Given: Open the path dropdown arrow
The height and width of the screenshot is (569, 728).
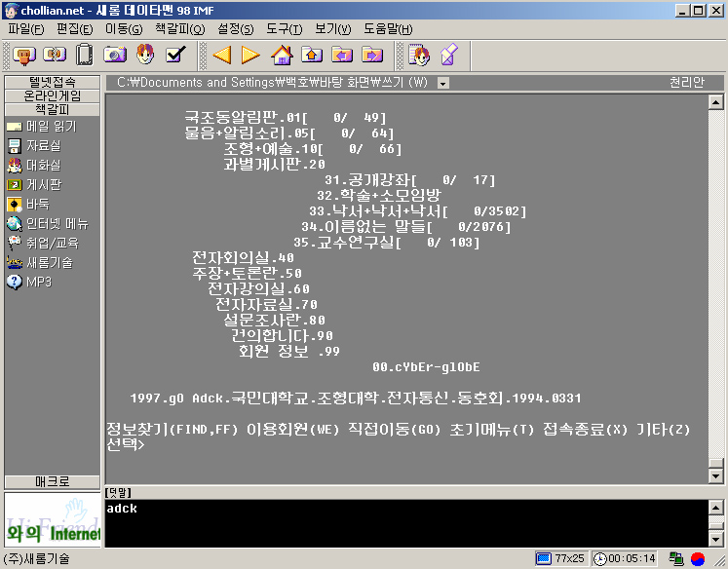Looking at the screenshot, I should coord(442,84).
